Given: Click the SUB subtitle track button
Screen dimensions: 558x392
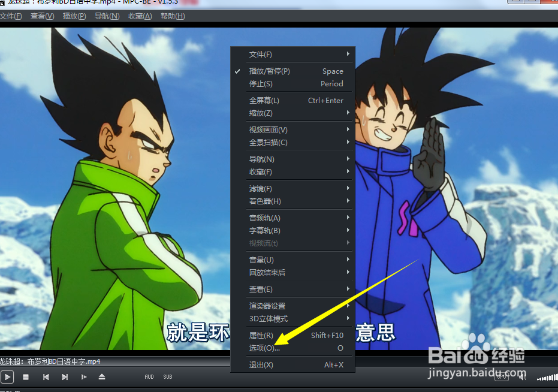Looking at the screenshot, I should pyautogui.click(x=168, y=376).
